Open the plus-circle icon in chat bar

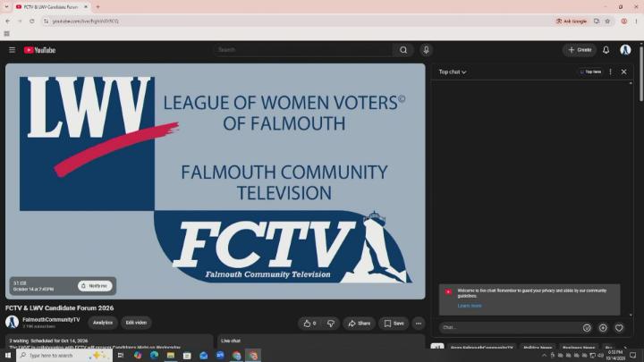[x=603, y=327]
